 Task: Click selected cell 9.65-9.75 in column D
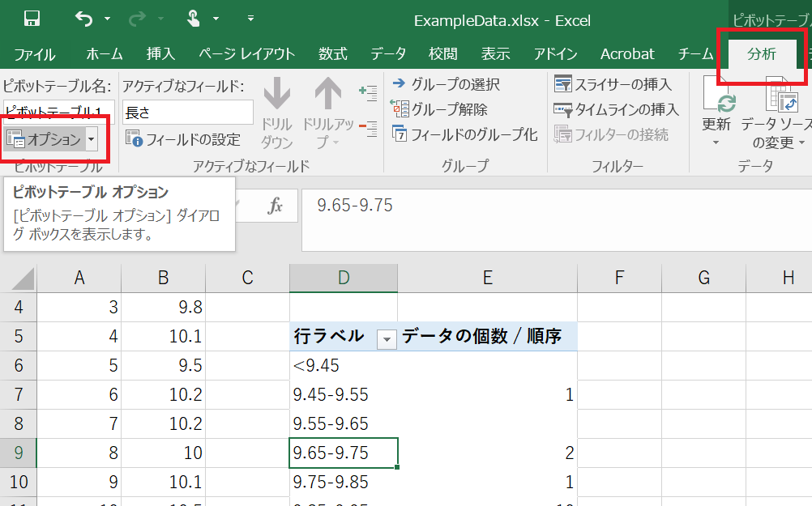(344, 453)
